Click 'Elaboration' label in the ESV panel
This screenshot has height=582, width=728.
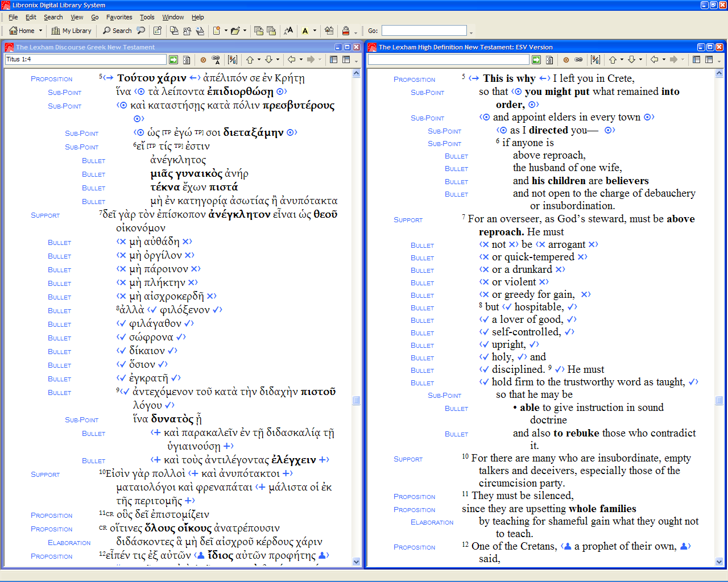[x=432, y=522]
